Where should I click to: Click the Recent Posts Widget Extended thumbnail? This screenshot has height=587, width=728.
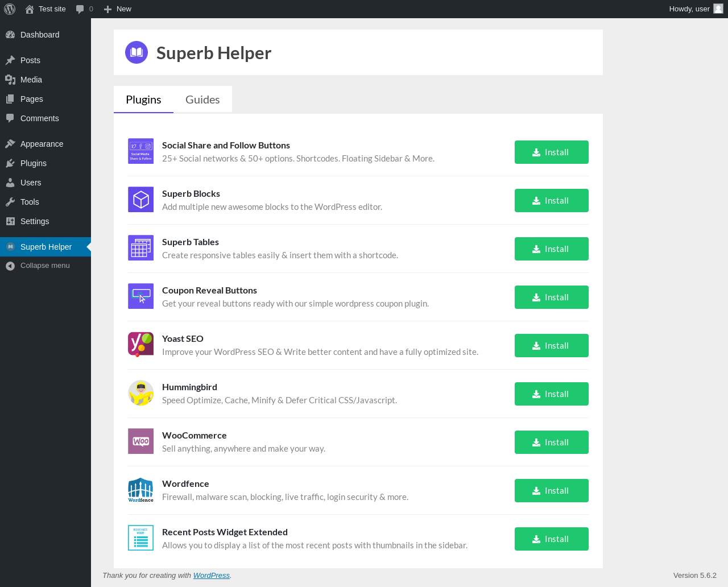(x=140, y=538)
